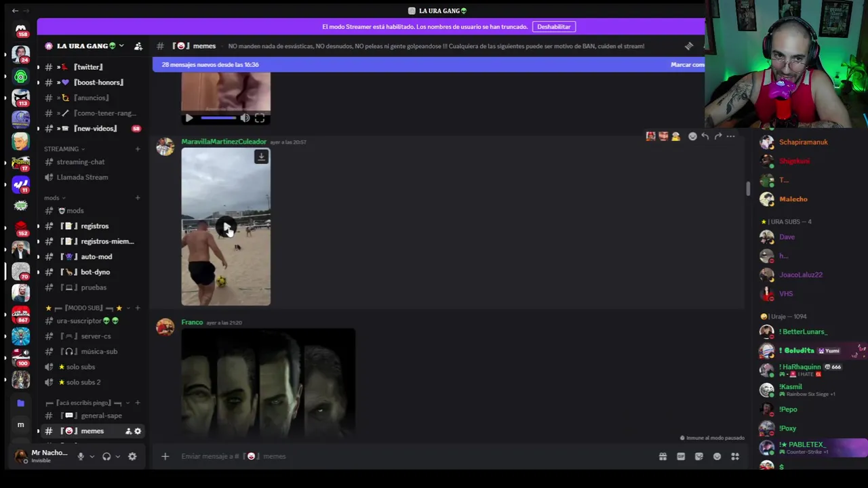The image size is (868, 488).
Task: Open the apps launcher icon
Action: (735, 456)
